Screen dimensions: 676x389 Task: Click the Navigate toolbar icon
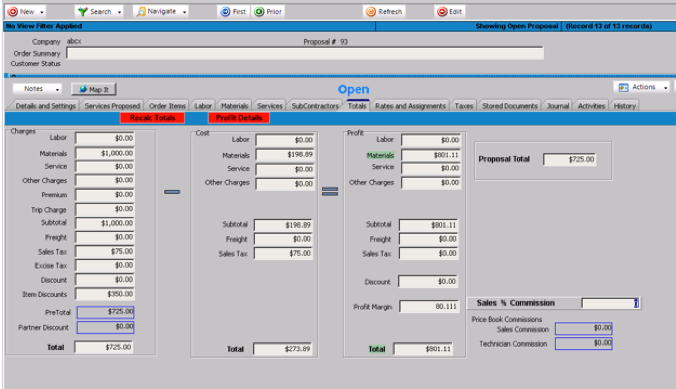pos(141,12)
